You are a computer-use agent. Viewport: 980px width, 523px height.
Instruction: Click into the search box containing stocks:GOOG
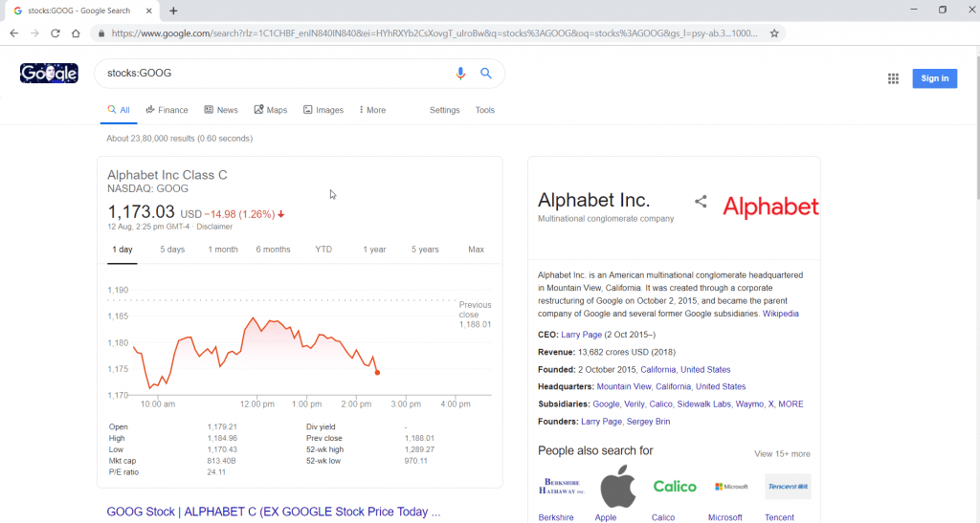[x=275, y=74]
